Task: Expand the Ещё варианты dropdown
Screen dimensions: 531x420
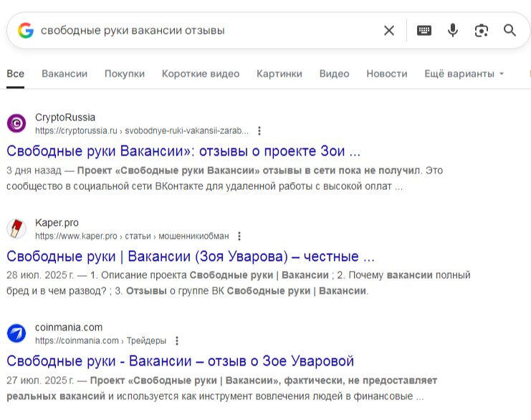Action: click(x=464, y=74)
